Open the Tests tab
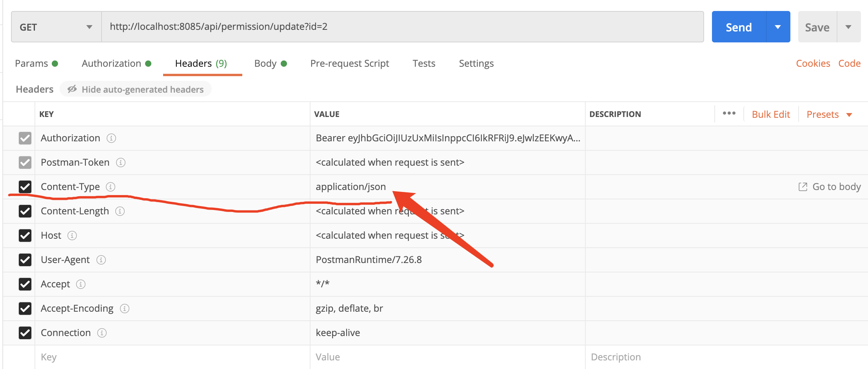868x369 pixels. pos(424,63)
